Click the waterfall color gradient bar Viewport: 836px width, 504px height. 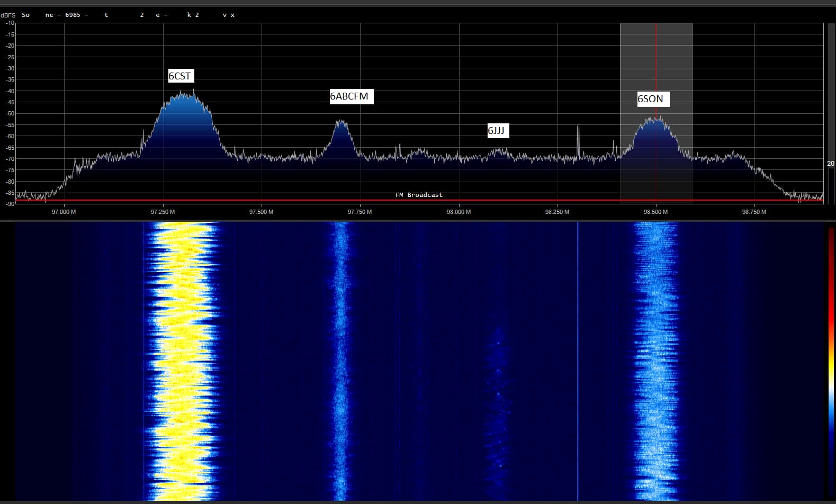(x=831, y=360)
